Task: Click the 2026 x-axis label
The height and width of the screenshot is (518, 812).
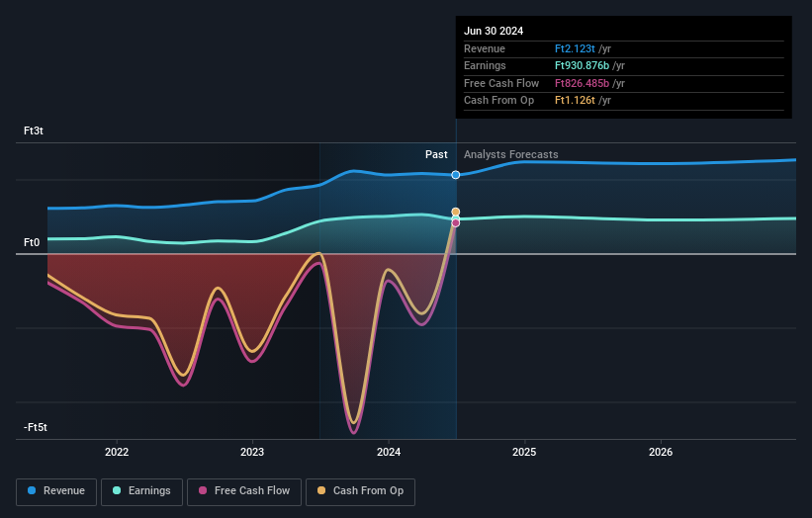Action: pyautogui.click(x=661, y=453)
